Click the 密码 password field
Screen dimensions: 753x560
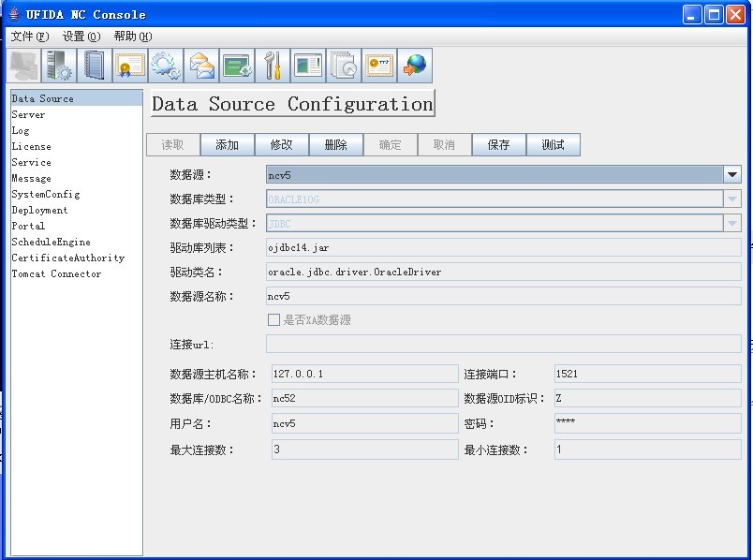(x=647, y=423)
